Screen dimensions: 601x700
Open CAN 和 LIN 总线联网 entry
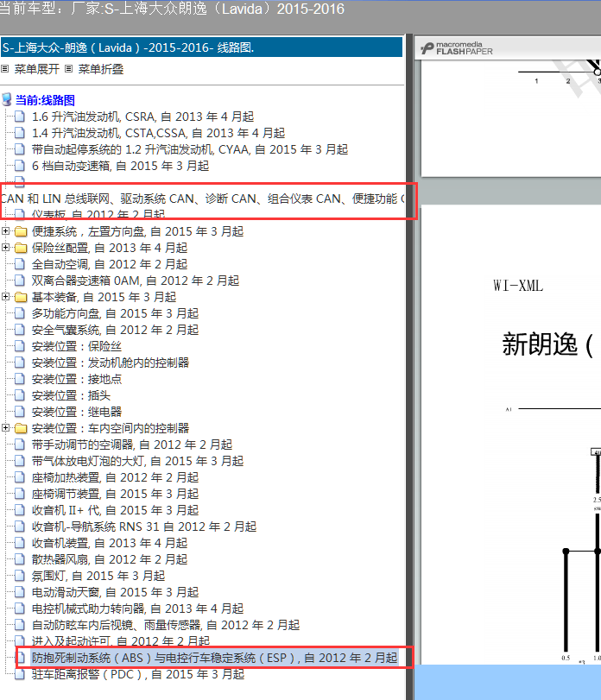(x=202, y=199)
